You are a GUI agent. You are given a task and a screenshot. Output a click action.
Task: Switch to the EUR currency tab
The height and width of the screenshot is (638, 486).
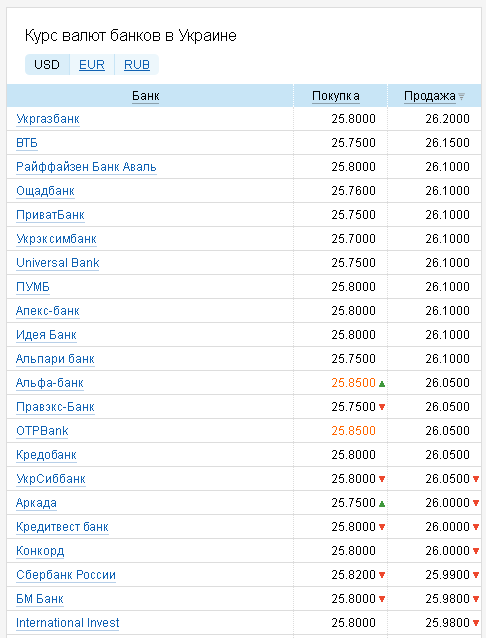(x=92, y=65)
